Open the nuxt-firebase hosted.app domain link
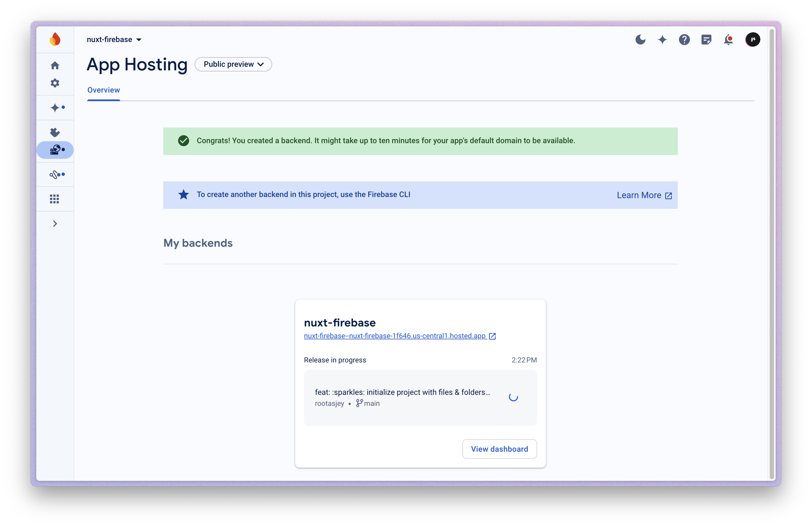The image size is (812, 527). (394, 336)
